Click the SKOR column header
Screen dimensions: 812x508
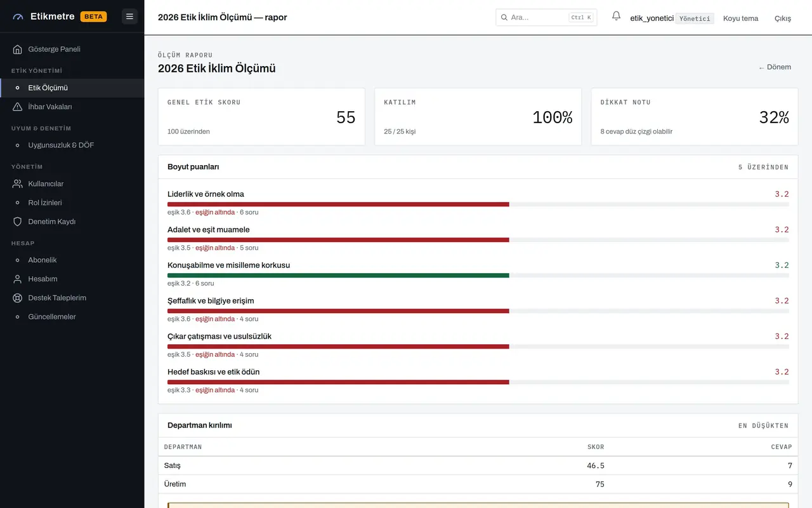(x=596, y=447)
